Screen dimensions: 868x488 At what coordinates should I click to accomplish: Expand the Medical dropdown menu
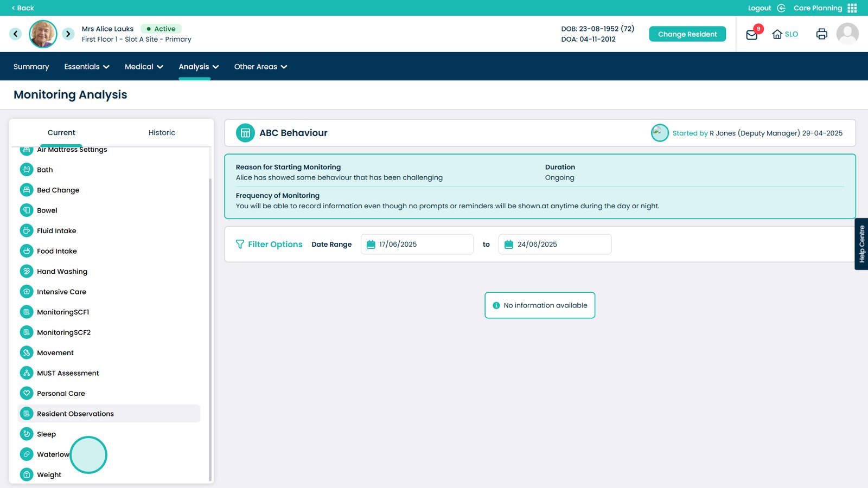[x=144, y=67]
